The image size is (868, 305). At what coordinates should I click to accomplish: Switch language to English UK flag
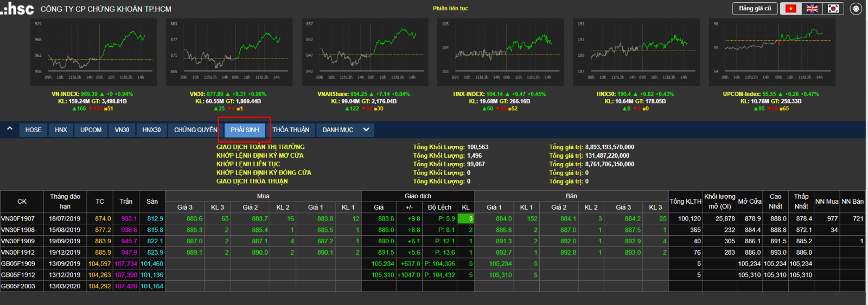[812, 9]
